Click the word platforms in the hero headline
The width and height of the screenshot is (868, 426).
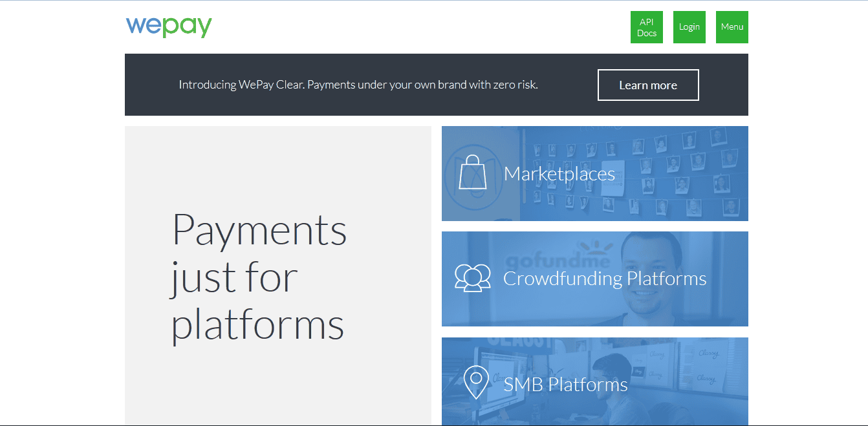(x=257, y=325)
